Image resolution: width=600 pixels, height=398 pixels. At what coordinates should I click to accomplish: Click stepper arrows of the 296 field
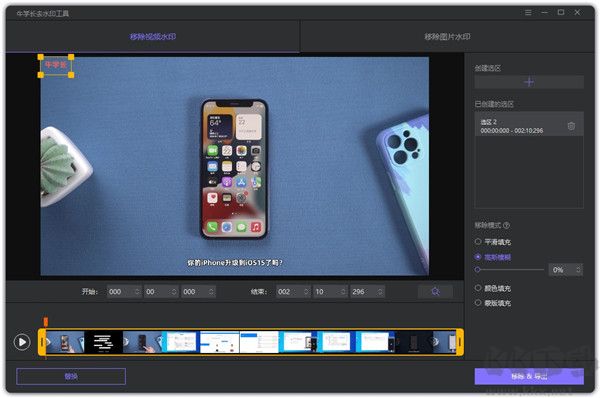tap(380, 292)
